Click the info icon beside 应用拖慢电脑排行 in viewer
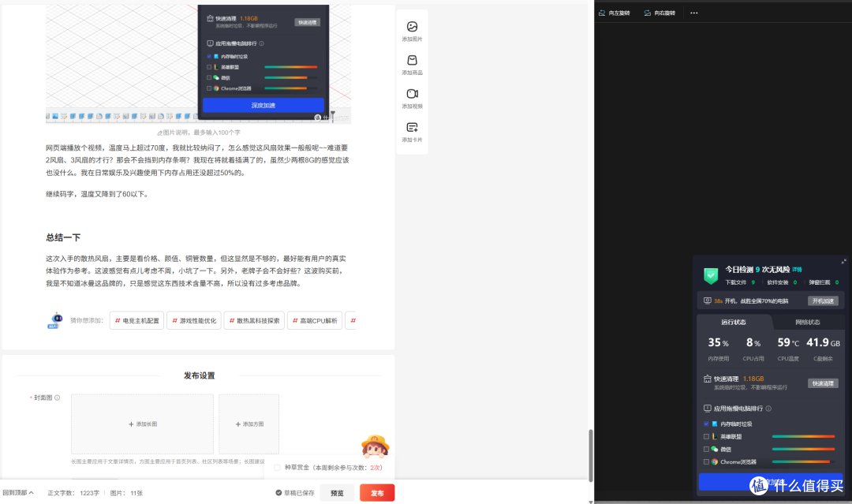 [x=768, y=409]
